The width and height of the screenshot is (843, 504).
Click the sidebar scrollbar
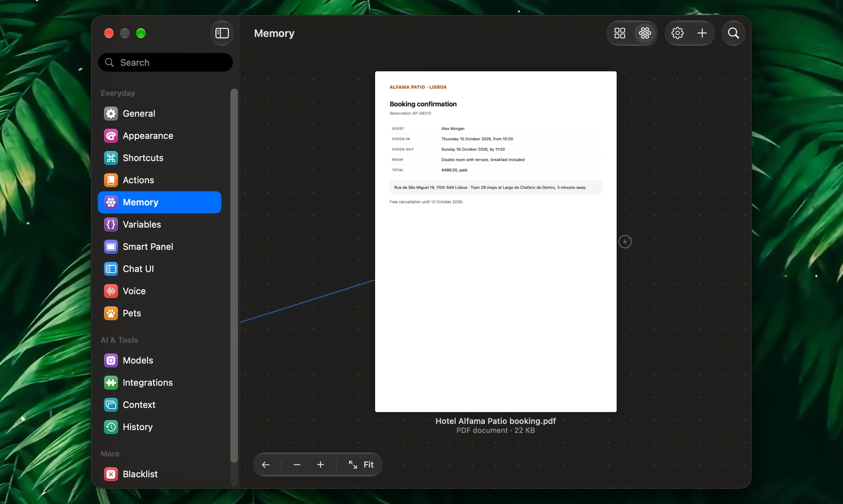(234, 276)
